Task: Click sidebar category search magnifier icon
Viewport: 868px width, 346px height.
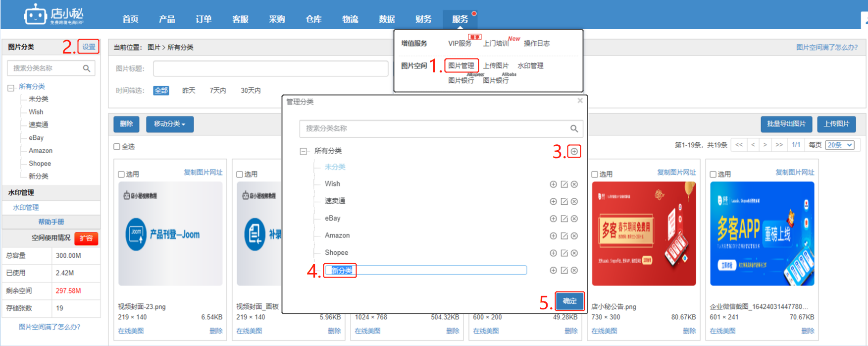Action: point(87,68)
